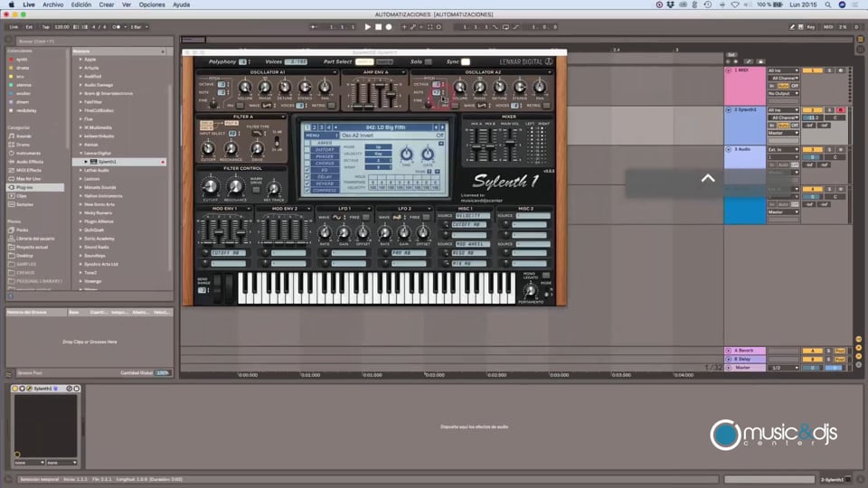This screenshot has height=488, width=868.
Task: Select the Instruments category in the browser
Action: pyautogui.click(x=28, y=154)
